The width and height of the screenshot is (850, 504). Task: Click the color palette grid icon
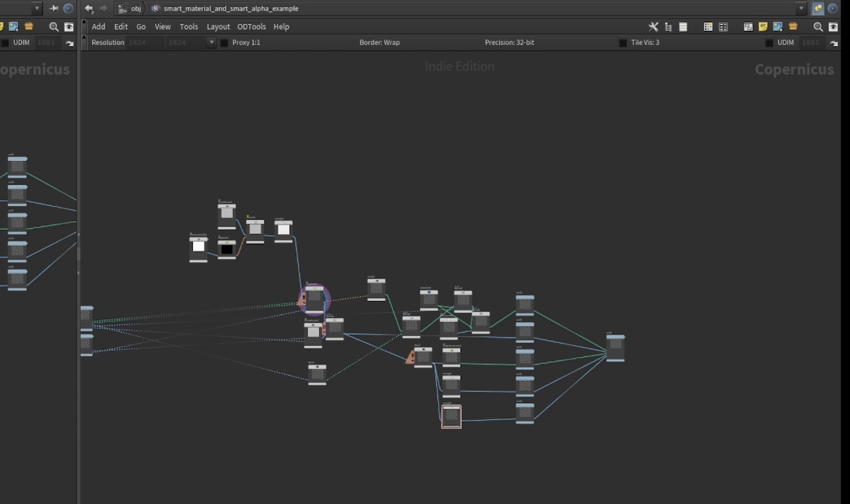(708, 27)
